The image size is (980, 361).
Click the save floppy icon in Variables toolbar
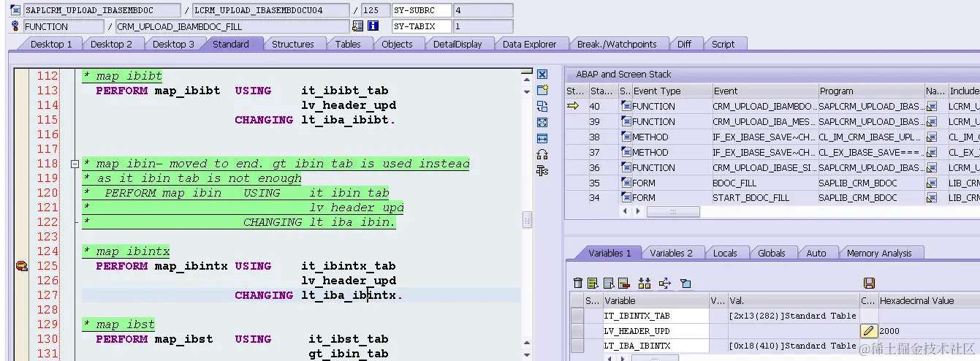coord(870,284)
